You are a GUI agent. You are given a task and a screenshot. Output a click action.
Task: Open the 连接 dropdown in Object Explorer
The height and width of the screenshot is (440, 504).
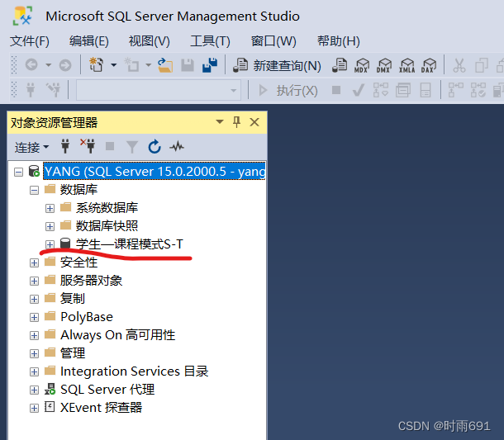click(31, 148)
